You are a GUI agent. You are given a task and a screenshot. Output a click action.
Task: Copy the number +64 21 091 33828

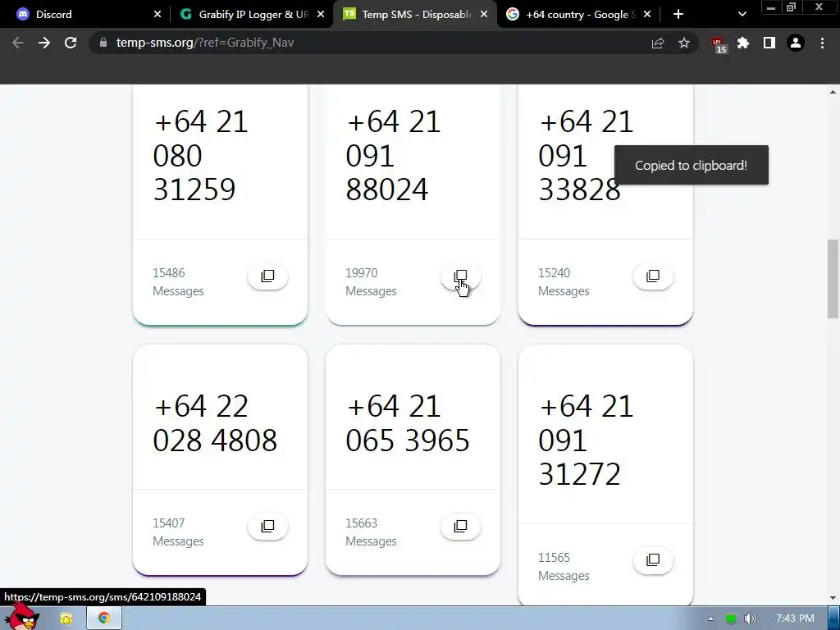pyautogui.click(x=652, y=276)
